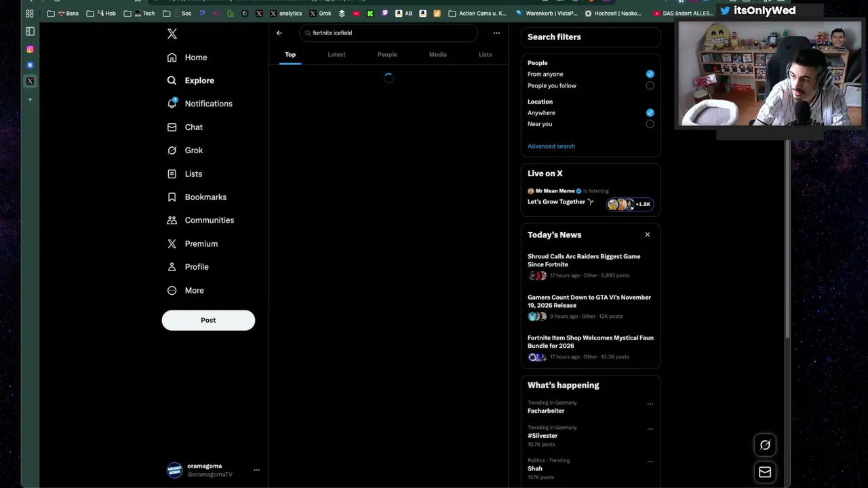This screenshot has height=488, width=868.
Task: Open the Home page in sidebar
Action: (x=187, y=58)
